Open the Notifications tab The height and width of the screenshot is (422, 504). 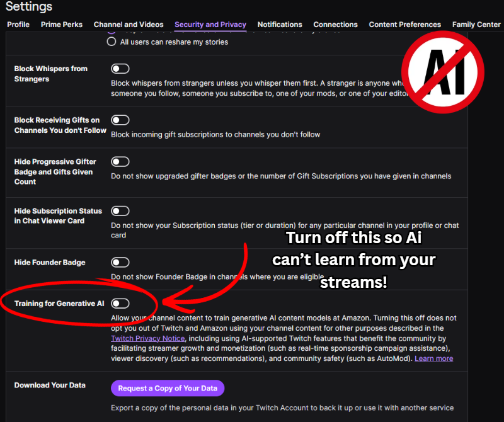point(280,25)
